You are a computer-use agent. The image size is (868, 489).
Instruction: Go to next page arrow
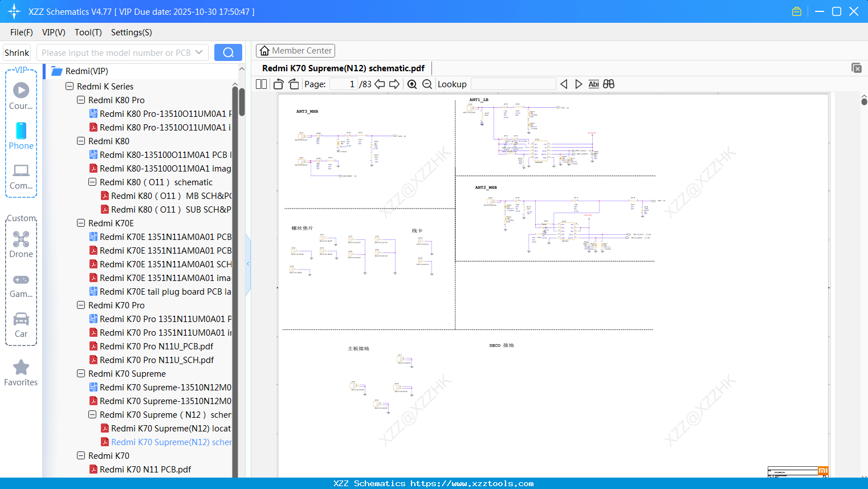coord(394,84)
